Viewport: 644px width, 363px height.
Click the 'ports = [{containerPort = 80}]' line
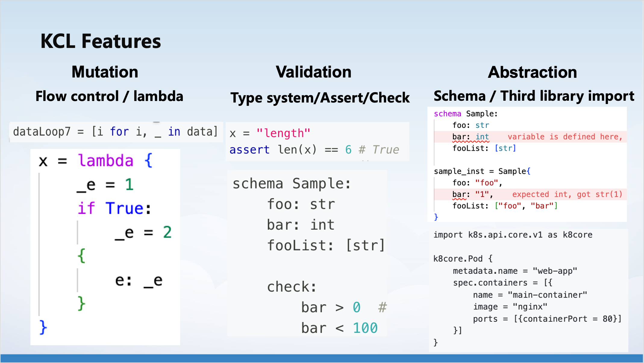click(547, 319)
